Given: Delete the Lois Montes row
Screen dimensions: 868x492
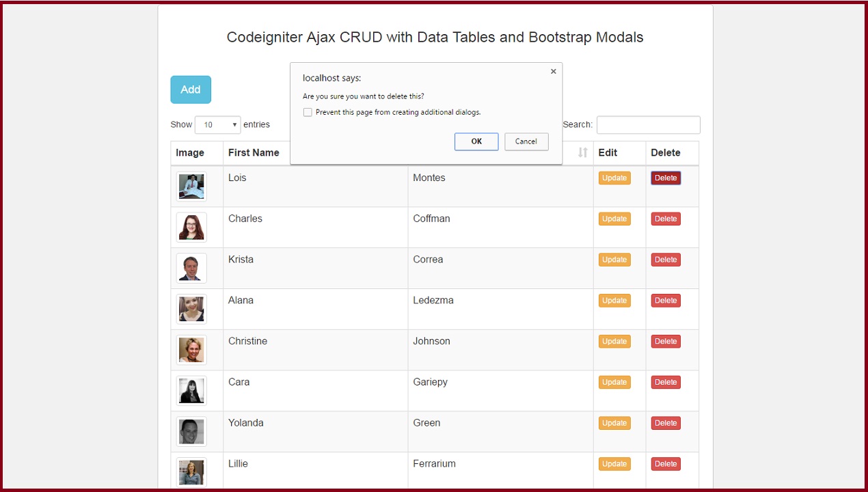Looking at the screenshot, I should 666,178.
